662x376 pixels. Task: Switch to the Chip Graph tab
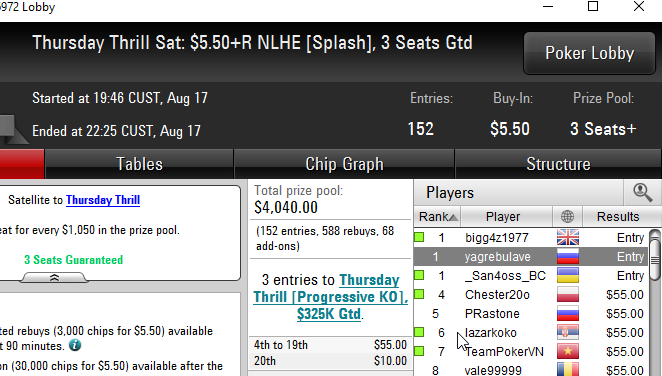coord(344,164)
